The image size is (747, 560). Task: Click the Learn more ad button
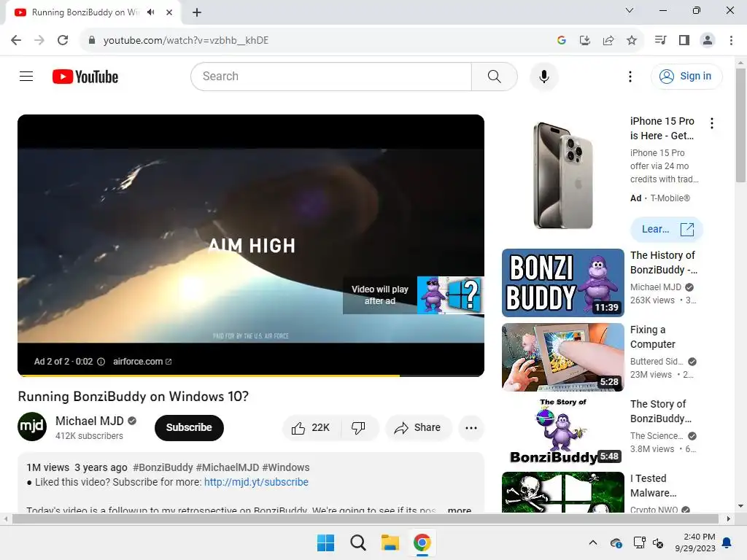pyautogui.click(x=667, y=229)
